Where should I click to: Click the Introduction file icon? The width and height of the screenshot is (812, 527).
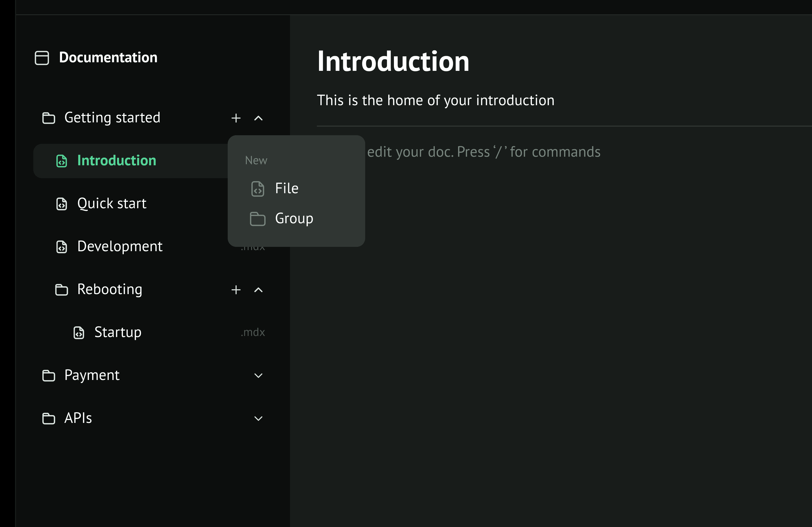[61, 161]
